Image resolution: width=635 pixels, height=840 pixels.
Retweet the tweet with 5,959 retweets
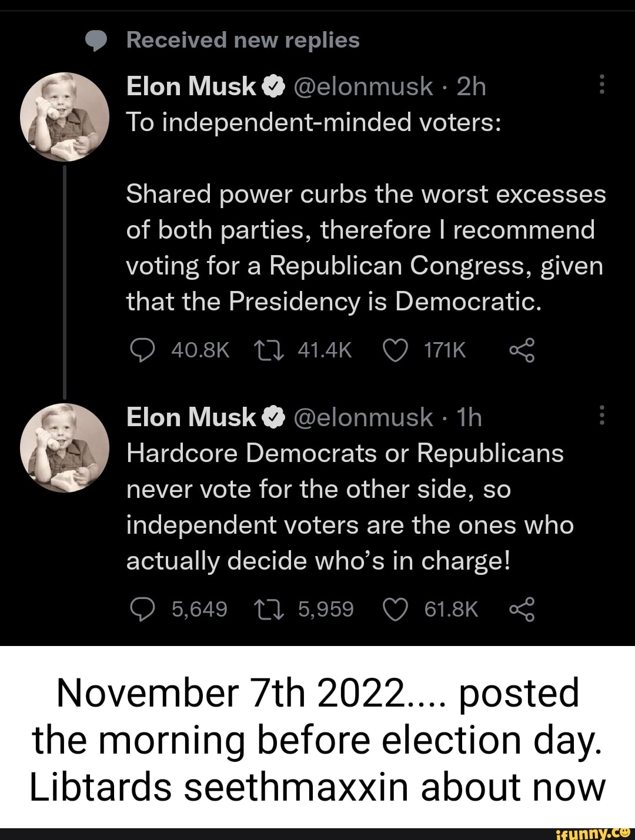pos(268,610)
